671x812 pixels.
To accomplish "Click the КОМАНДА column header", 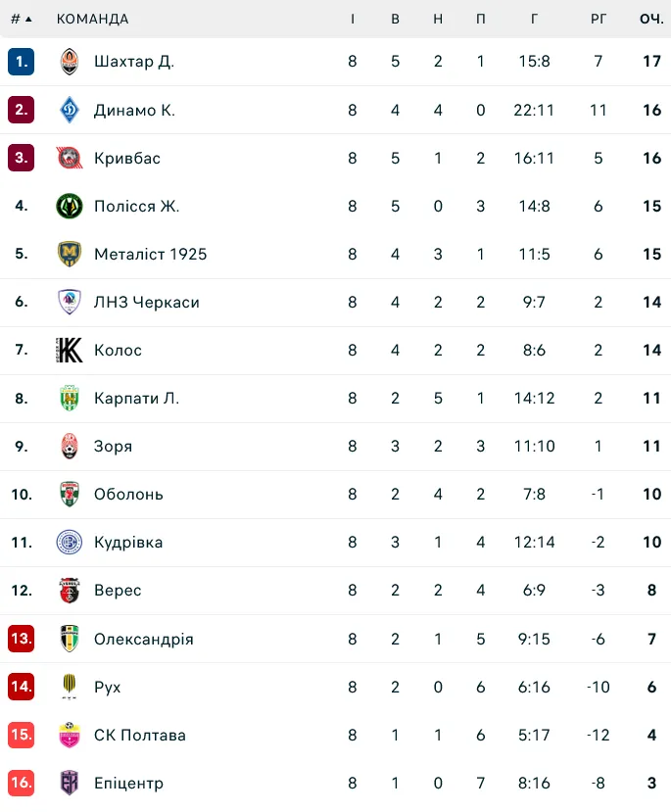I will (92, 20).
